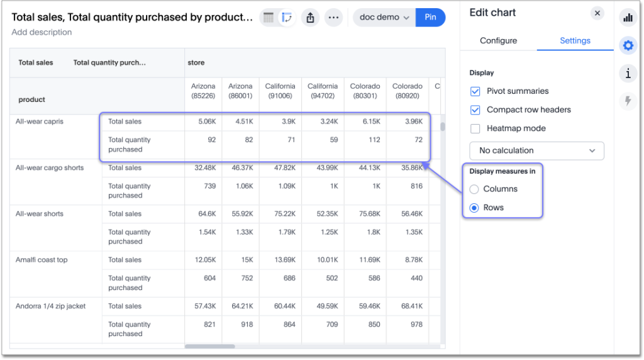Enable Heatmap mode checkbox
The height and width of the screenshot is (360, 644).
(475, 128)
